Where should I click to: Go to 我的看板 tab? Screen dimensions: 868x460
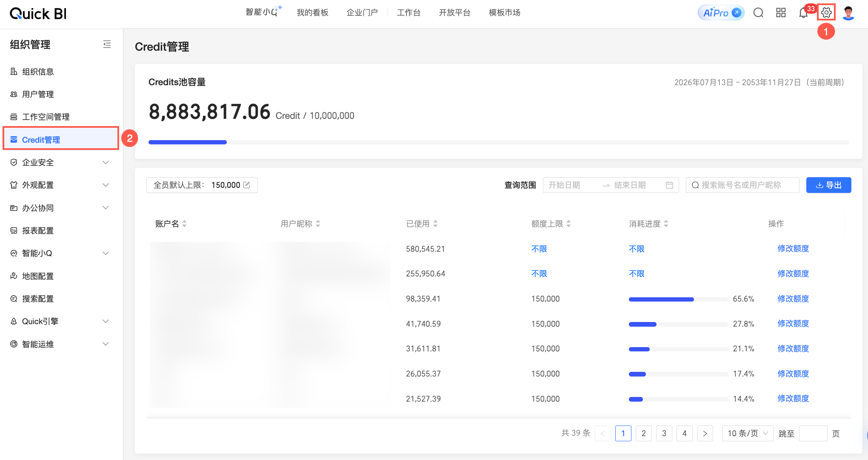[312, 13]
